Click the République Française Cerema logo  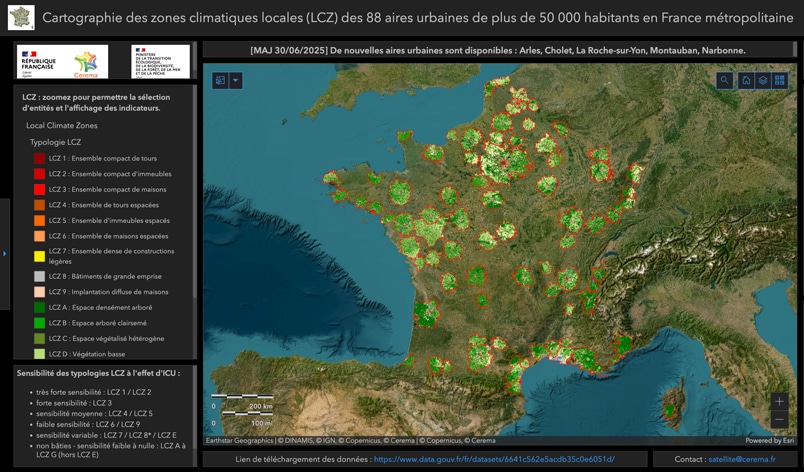point(63,61)
